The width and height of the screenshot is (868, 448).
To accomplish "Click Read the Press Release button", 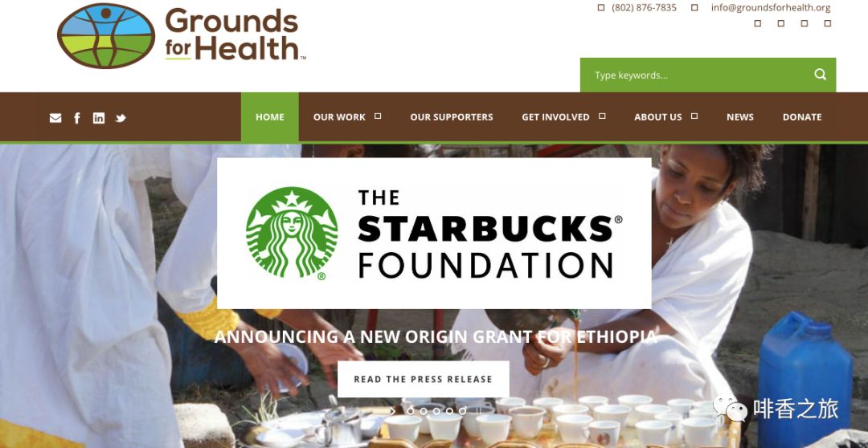I will point(423,380).
